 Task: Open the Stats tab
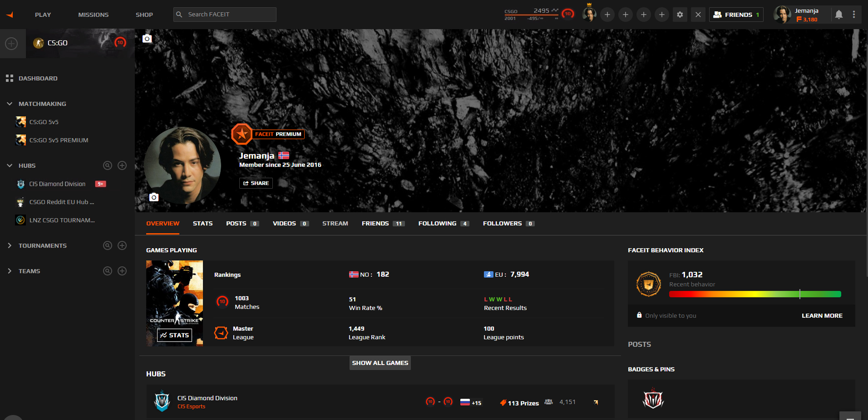202,224
